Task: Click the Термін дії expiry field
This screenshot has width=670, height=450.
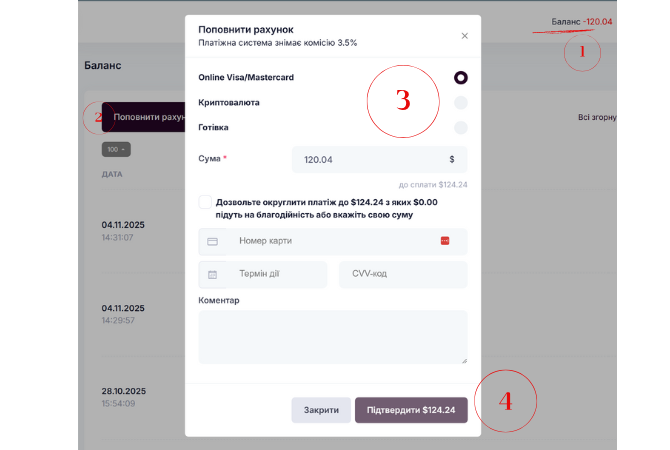Action: [278, 274]
